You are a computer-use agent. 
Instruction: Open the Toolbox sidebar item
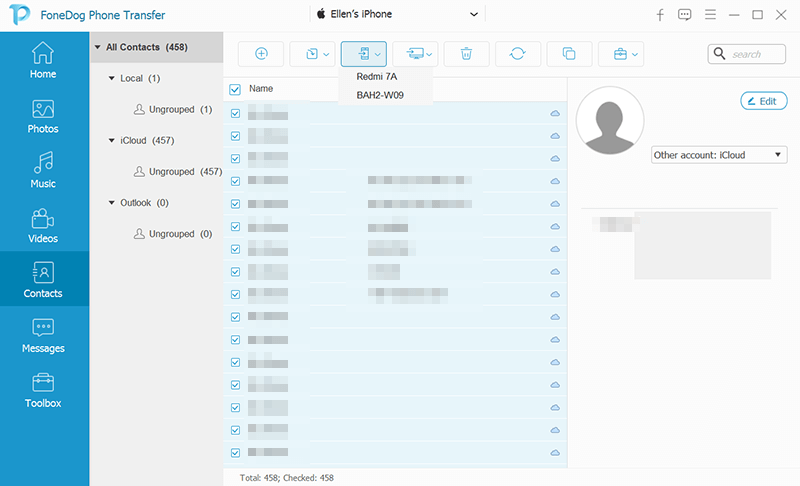pos(43,390)
